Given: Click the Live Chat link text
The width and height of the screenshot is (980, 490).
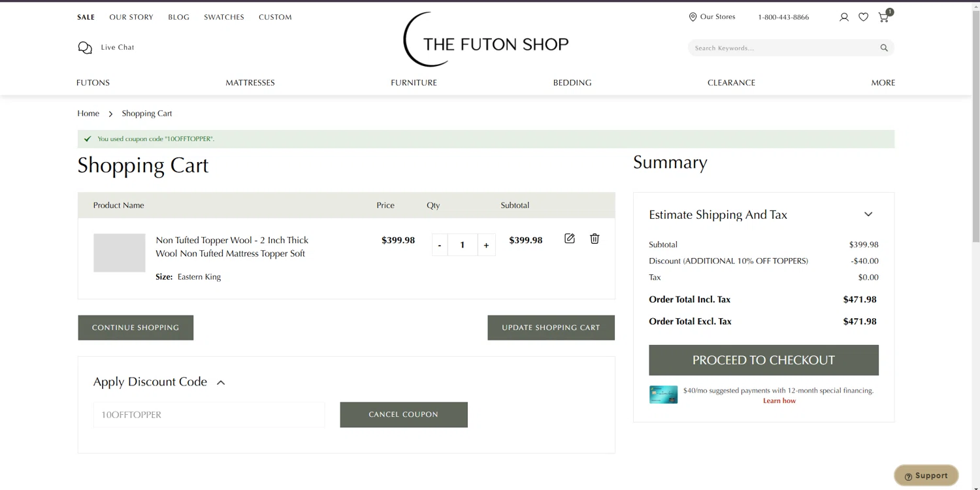Looking at the screenshot, I should pos(118,47).
